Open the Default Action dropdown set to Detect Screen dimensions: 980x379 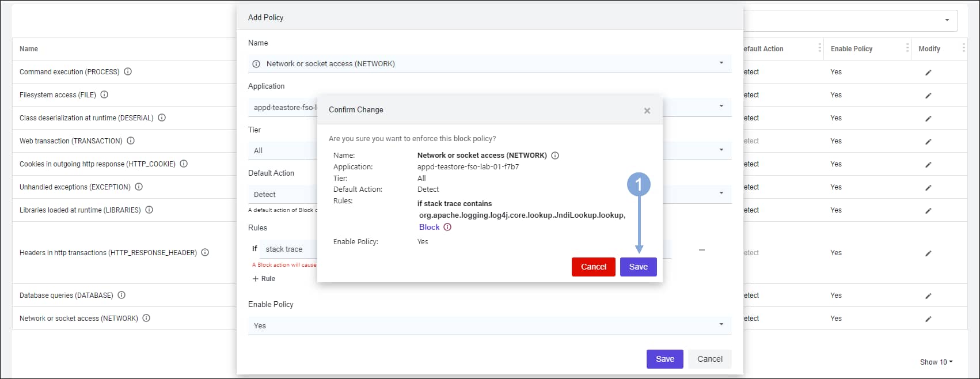tap(490, 194)
